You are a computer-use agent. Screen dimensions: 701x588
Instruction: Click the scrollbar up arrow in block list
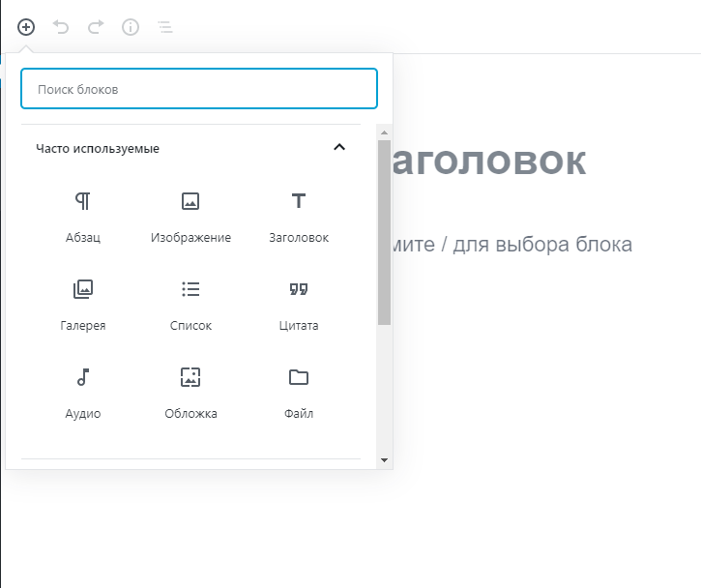coord(384,132)
